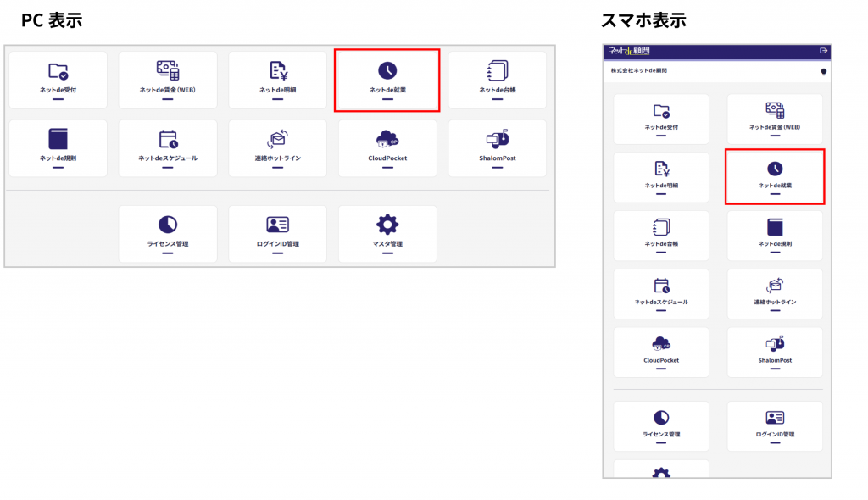Open ログインID管理 in PC view
Screen dimensions: 868x500
point(278,225)
